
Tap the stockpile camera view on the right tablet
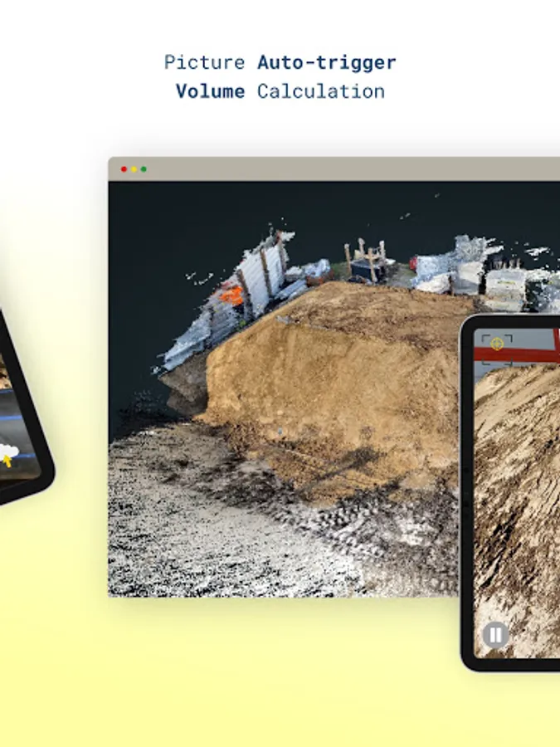(517, 493)
